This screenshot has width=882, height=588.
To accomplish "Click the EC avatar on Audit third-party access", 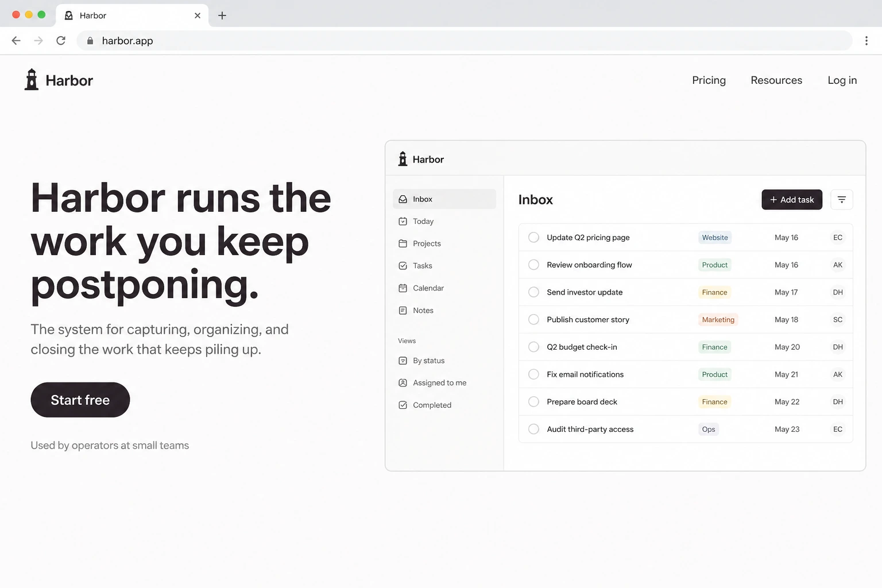I will click(x=838, y=430).
